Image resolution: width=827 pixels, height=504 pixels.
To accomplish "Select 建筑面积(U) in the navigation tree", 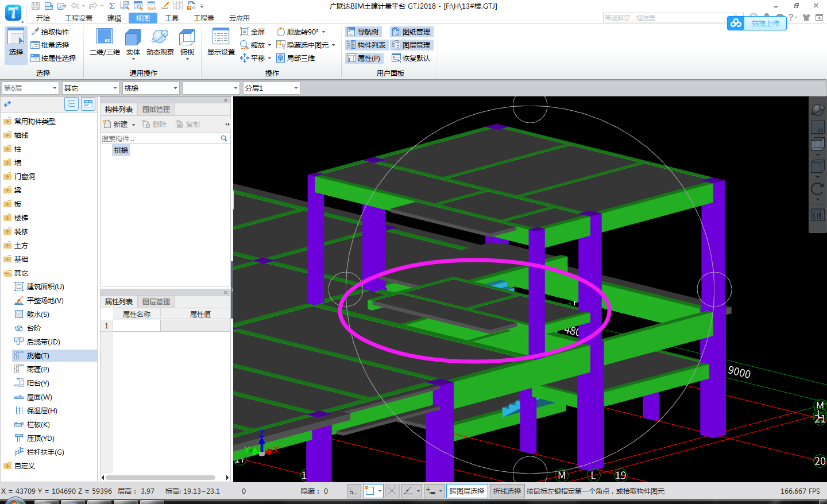I will tap(45, 287).
